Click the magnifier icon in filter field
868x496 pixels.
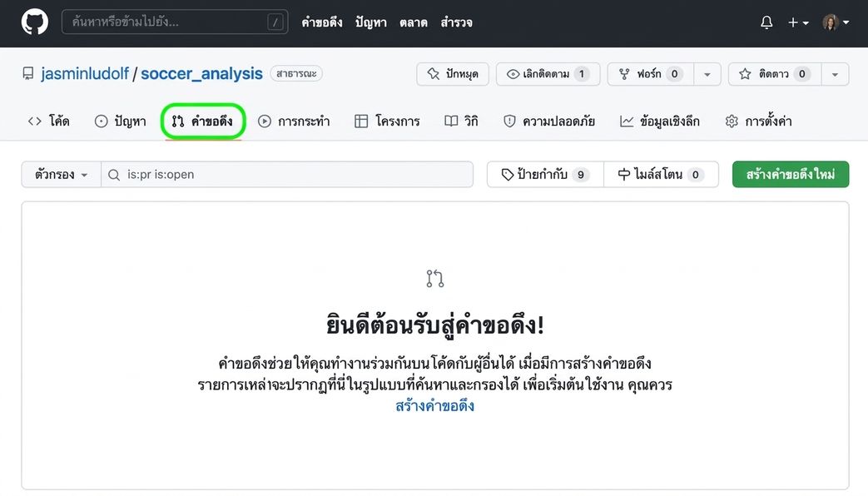[114, 175]
